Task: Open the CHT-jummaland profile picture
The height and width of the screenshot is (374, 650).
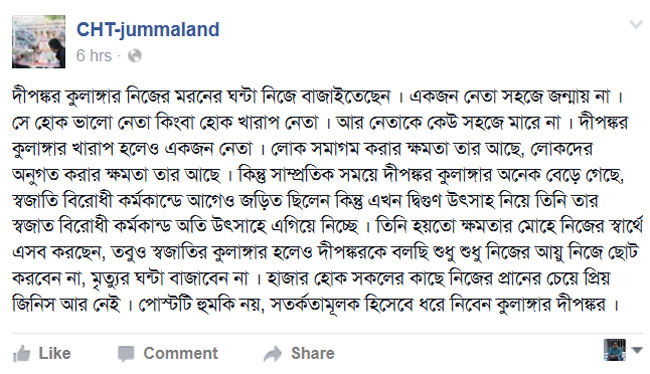Action: tap(39, 41)
